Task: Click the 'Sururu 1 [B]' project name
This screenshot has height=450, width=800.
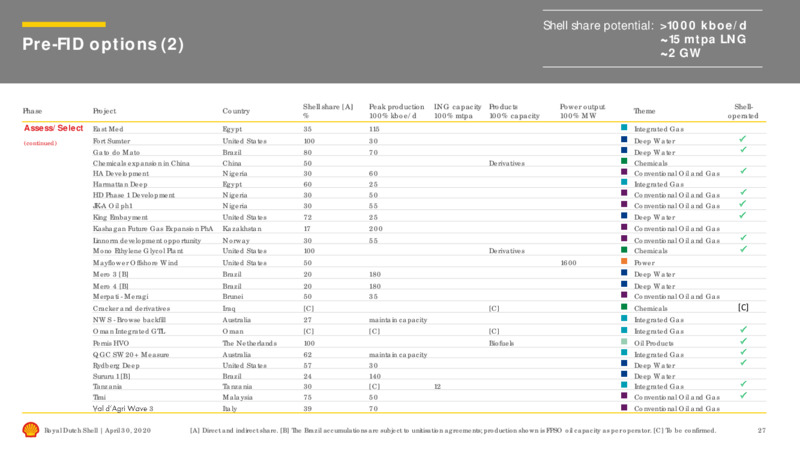Action: pos(111,377)
